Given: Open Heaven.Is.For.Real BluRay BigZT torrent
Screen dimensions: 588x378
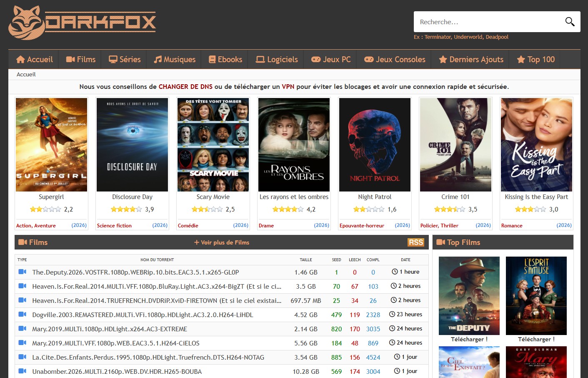Looking at the screenshot, I should click(157, 286).
